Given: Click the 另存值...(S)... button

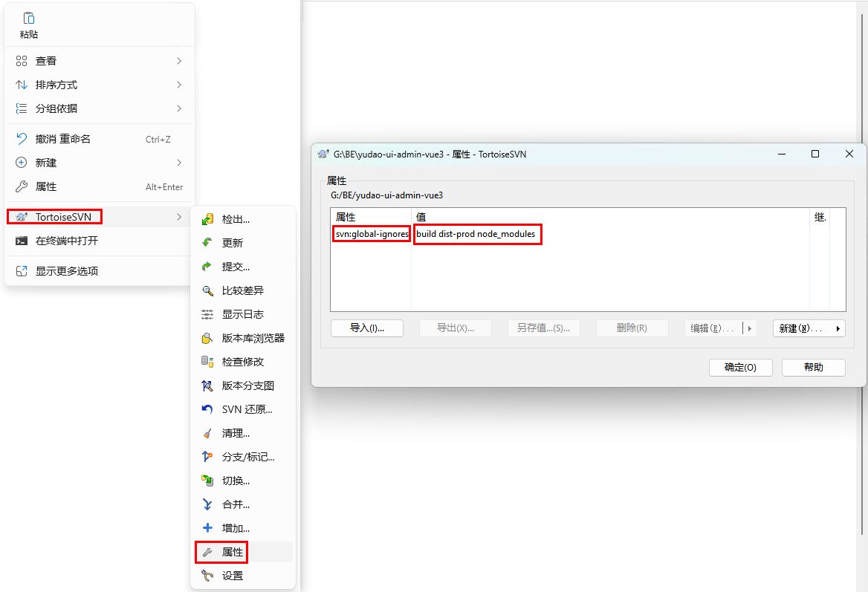Looking at the screenshot, I should (x=543, y=328).
